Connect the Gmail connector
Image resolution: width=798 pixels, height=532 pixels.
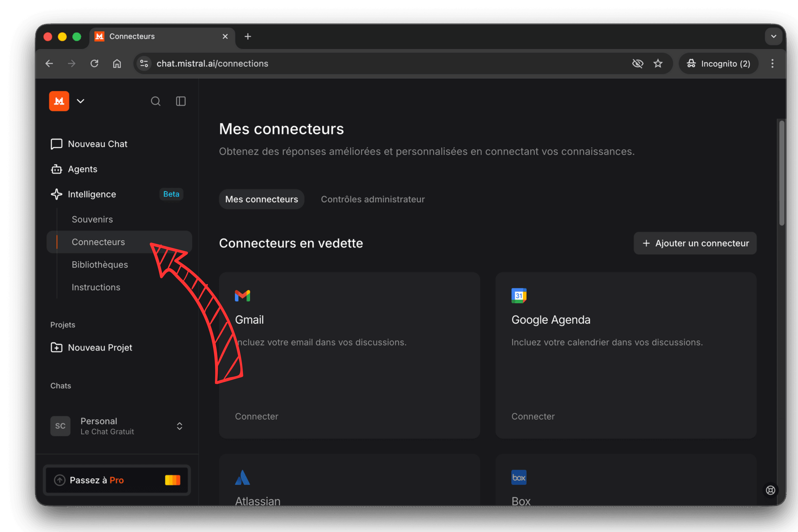pos(257,416)
